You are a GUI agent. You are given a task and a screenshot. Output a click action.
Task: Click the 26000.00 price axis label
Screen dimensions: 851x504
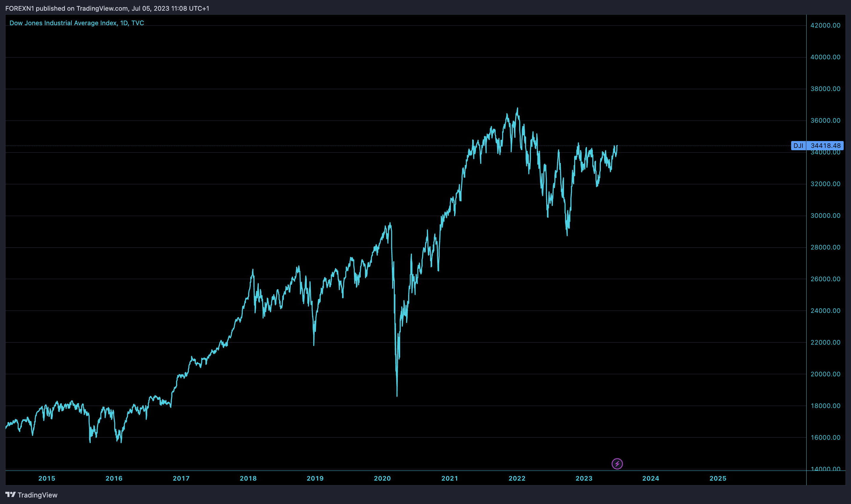click(826, 279)
